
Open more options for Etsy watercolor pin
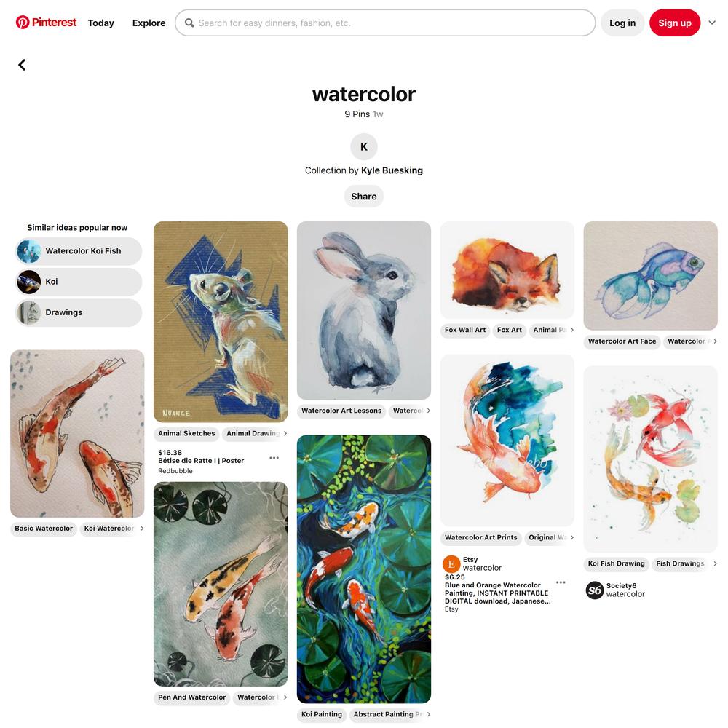(x=561, y=582)
